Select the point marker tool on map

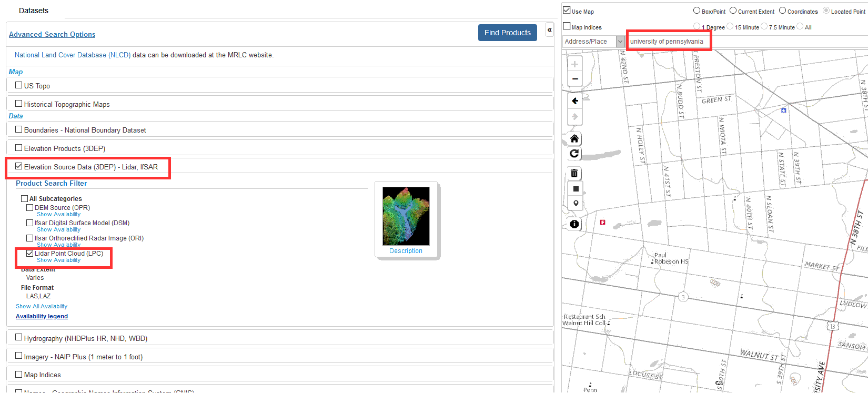pyautogui.click(x=576, y=204)
